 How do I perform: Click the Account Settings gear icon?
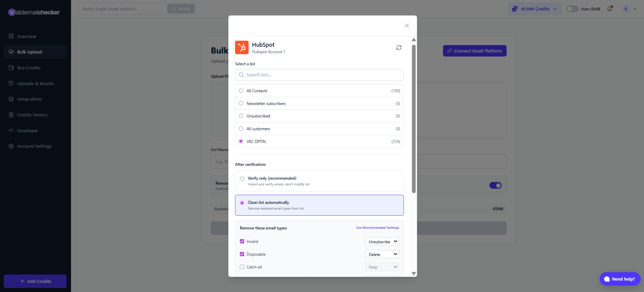coord(11,146)
